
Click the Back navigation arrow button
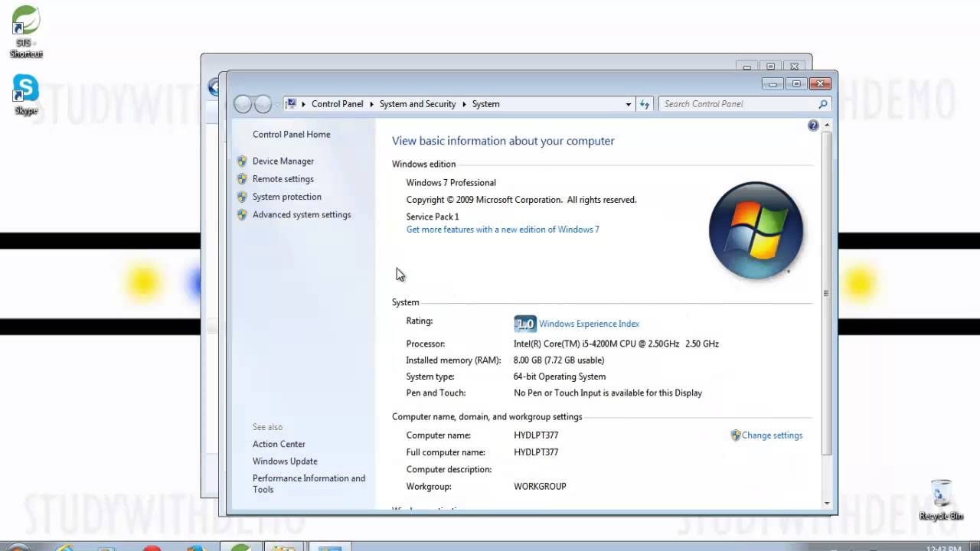pyautogui.click(x=243, y=104)
